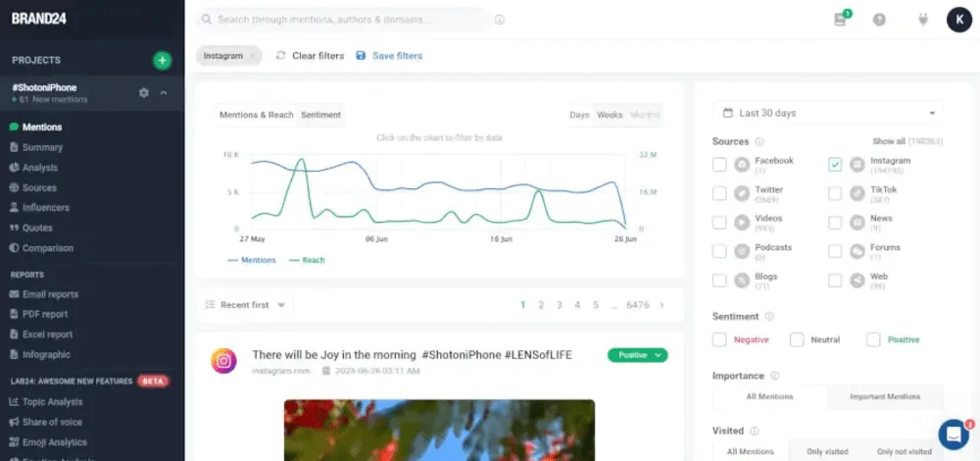Go to results page 2
This screenshot has height=461, width=980.
pos(541,305)
